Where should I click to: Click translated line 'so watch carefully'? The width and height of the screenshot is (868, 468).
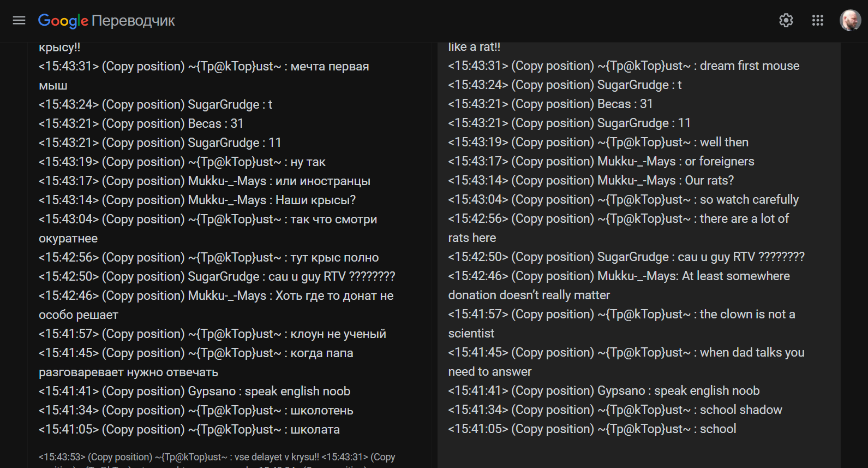[749, 199]
